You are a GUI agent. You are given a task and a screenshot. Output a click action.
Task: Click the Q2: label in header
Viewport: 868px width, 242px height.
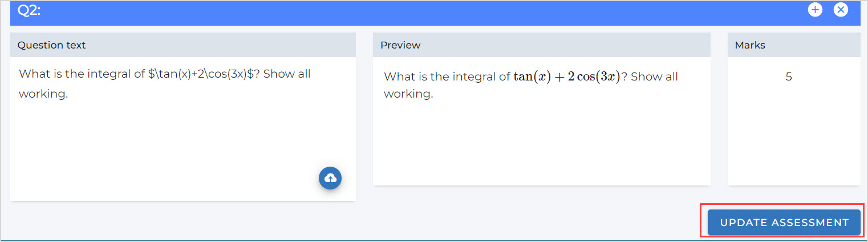pyautogui.click(x=28, y=10)
